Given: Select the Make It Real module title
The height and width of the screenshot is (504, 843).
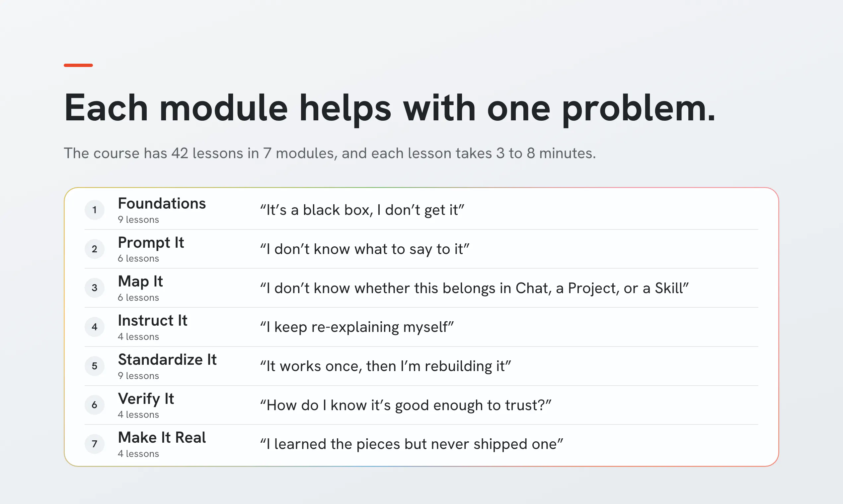Looking at the screenshot, I should click(x=162, y=437).
